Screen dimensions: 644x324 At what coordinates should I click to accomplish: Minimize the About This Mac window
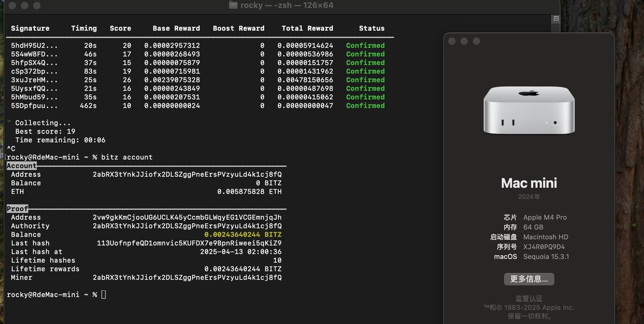[x=464, y=41]
